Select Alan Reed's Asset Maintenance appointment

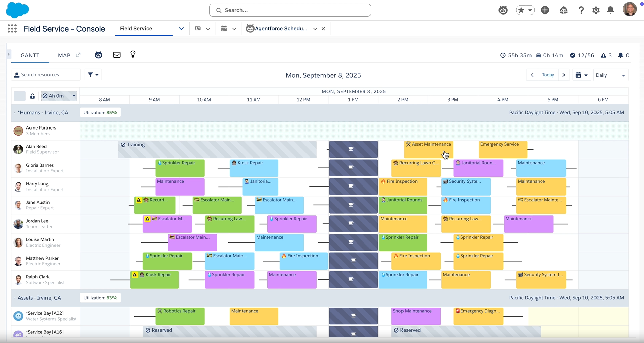[428, 149]
